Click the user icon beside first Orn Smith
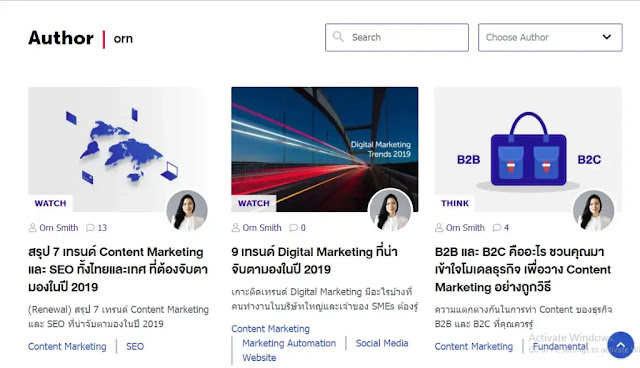Image resolution: width=640 pixels, height=368 pixels. coord(32,228)
